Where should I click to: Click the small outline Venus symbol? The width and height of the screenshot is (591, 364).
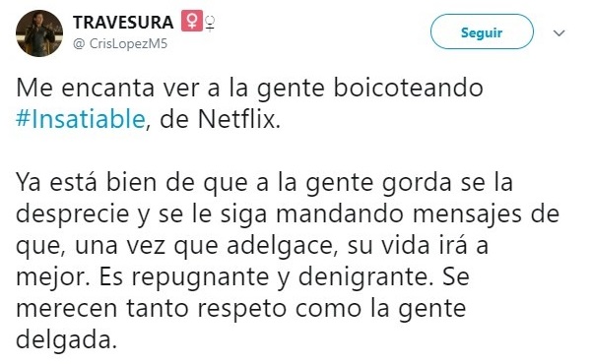pyautogui.click(x=211, y=24)
